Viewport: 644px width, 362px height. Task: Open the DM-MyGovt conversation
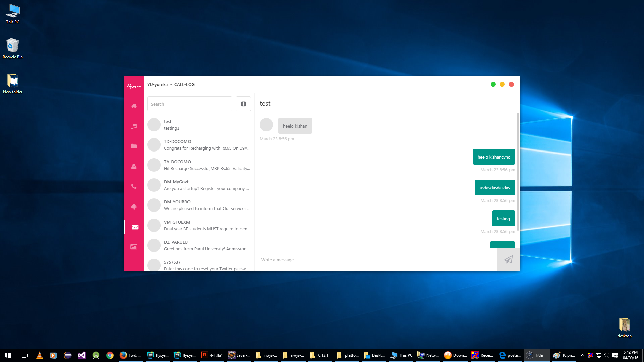[200, 185]
